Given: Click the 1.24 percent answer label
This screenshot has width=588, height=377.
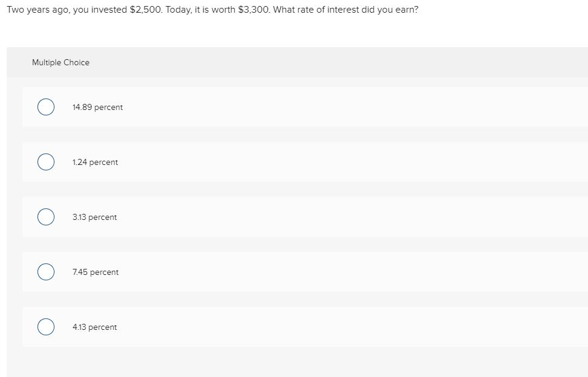Looking at the screenshot, I should [94, 162].
